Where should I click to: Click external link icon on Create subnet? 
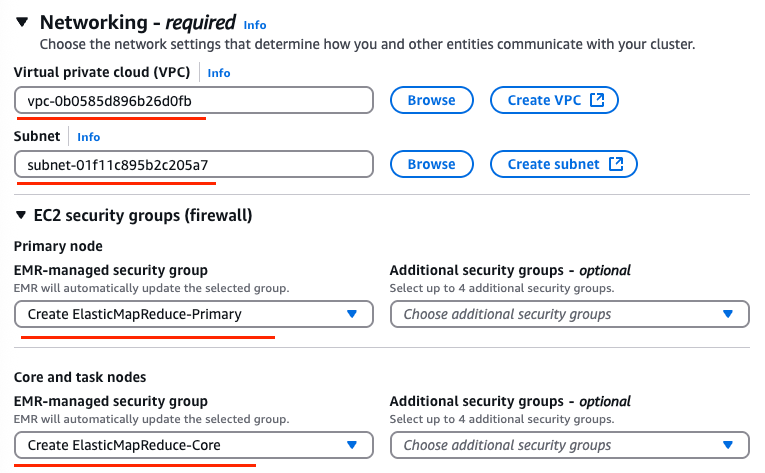[616, 164]
